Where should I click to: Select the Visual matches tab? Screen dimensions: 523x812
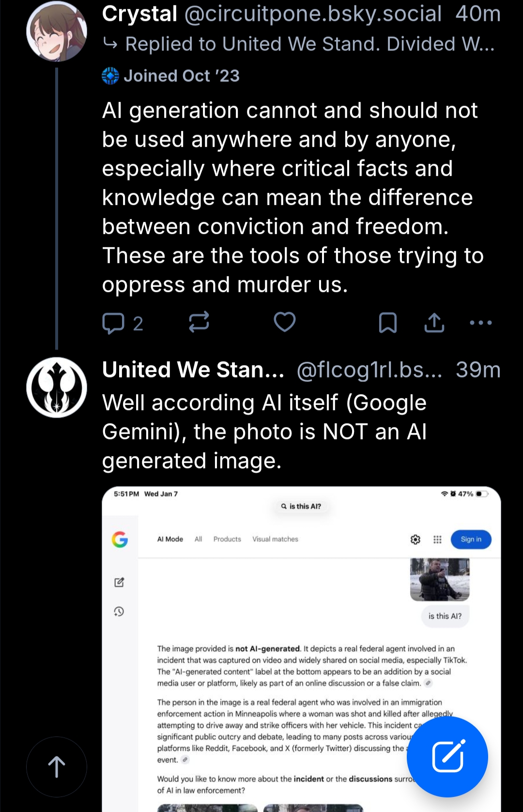[275, 539]
